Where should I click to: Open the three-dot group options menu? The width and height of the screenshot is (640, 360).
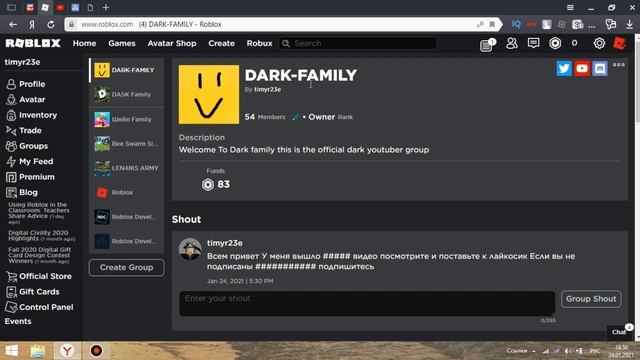click(x=618, y=64)
